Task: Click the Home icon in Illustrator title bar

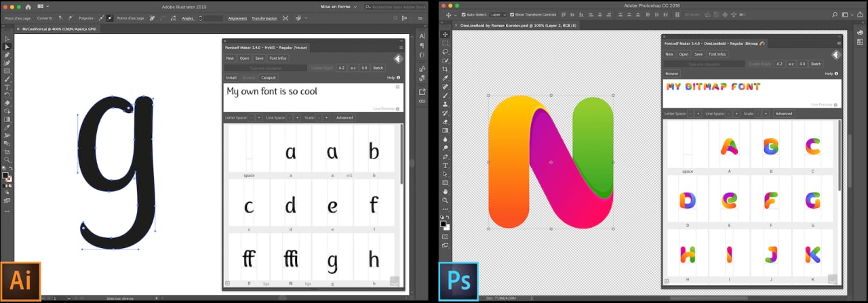Action: tap(28, 6)
